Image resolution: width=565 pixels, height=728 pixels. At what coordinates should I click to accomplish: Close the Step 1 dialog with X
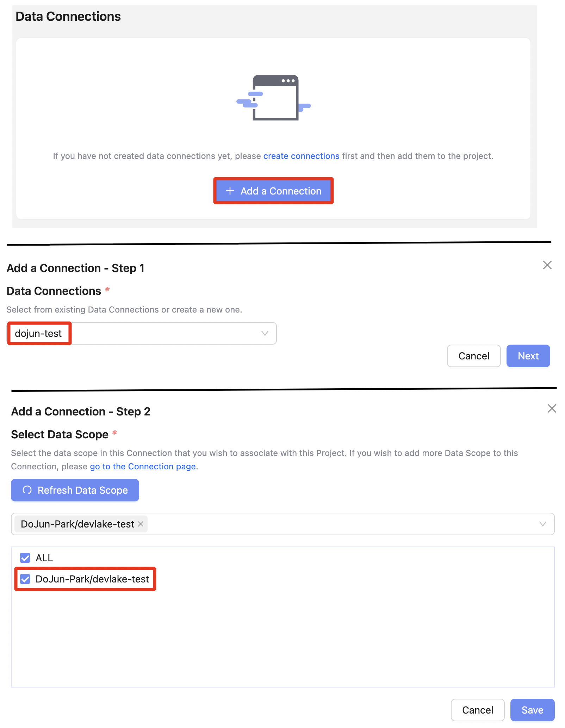point(547,265)
